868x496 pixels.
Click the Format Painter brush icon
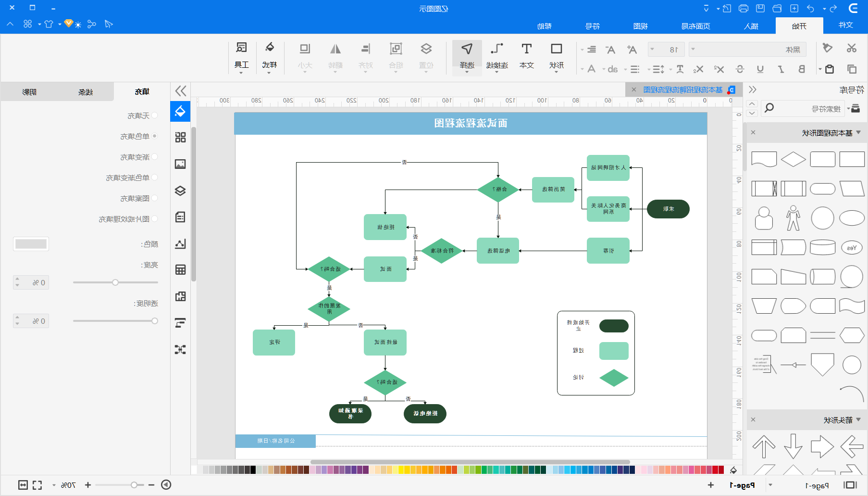827,48
